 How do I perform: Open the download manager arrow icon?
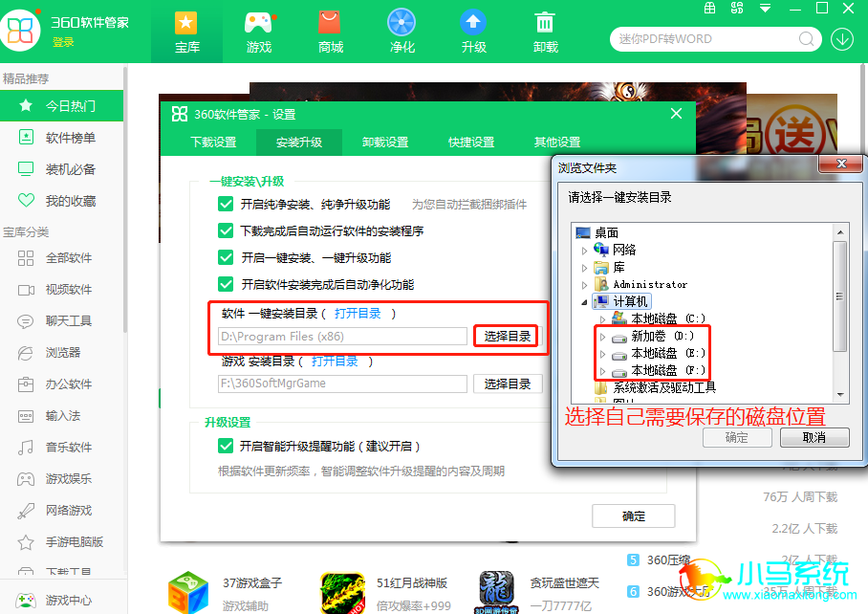pyautogui.click(x=842, y=39)
